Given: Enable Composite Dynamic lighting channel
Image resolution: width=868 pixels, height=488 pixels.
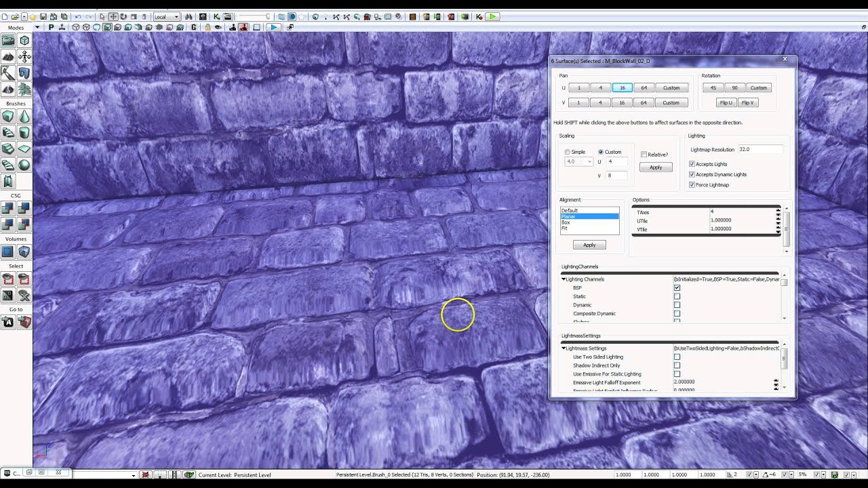Looking at the screenshot, I should [677, 314].
